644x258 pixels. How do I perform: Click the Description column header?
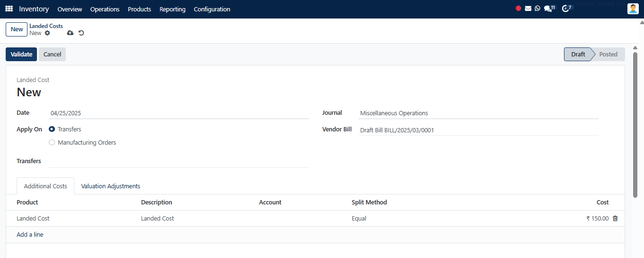tap(157, 202)
